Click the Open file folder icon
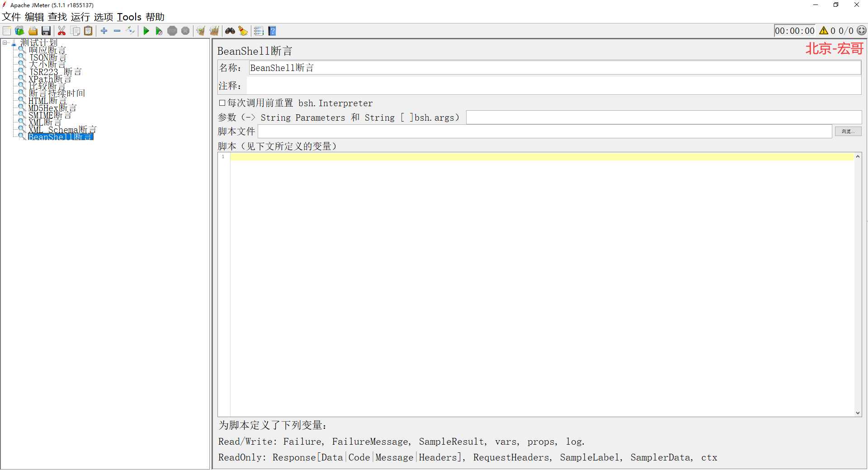The width and height of the screenshot is (868, 470). click(x=33, y=31)
